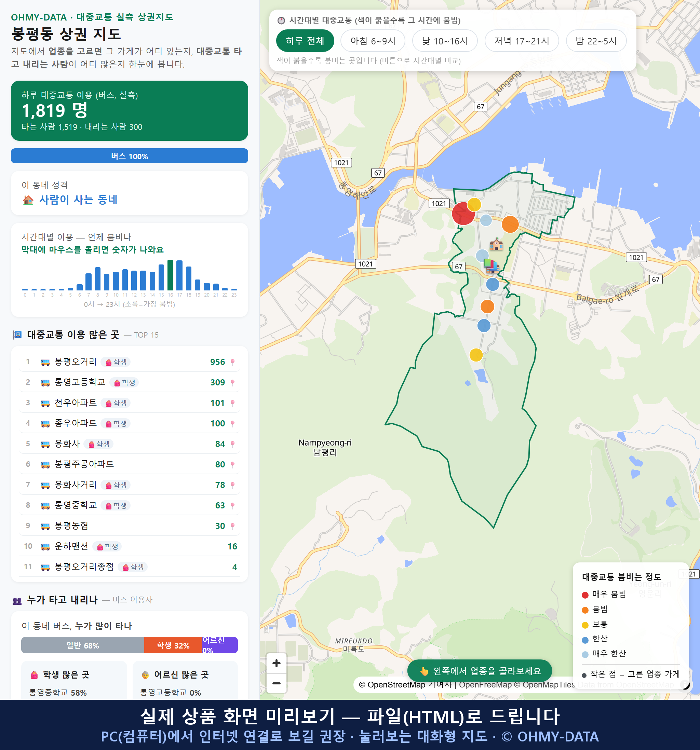Viewport: 700px width, 750px height.
Task: Click the large red crowded marker on map
Action: click(x=463, y=214)
